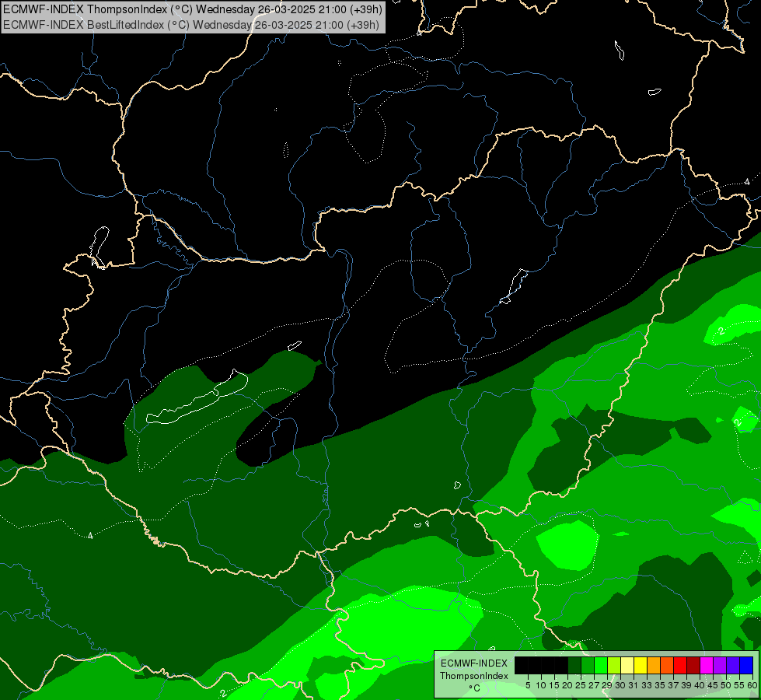The height and width of the screenshot is (700, 761).
Task: Click the legend scale value '29'
Action: pos(607,685)
